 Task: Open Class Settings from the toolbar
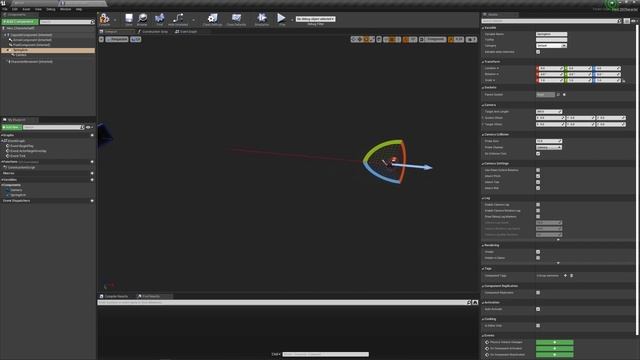[212, 18]
